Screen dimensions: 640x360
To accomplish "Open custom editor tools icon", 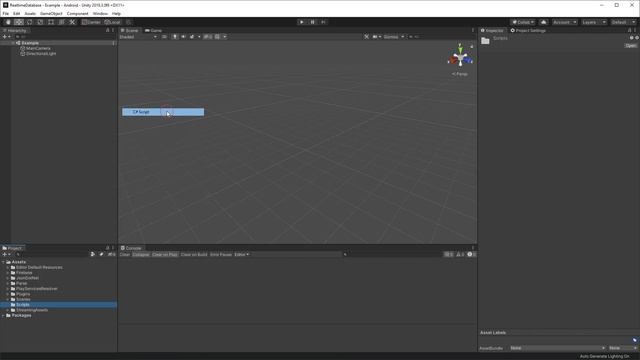I will coord(72,22).
